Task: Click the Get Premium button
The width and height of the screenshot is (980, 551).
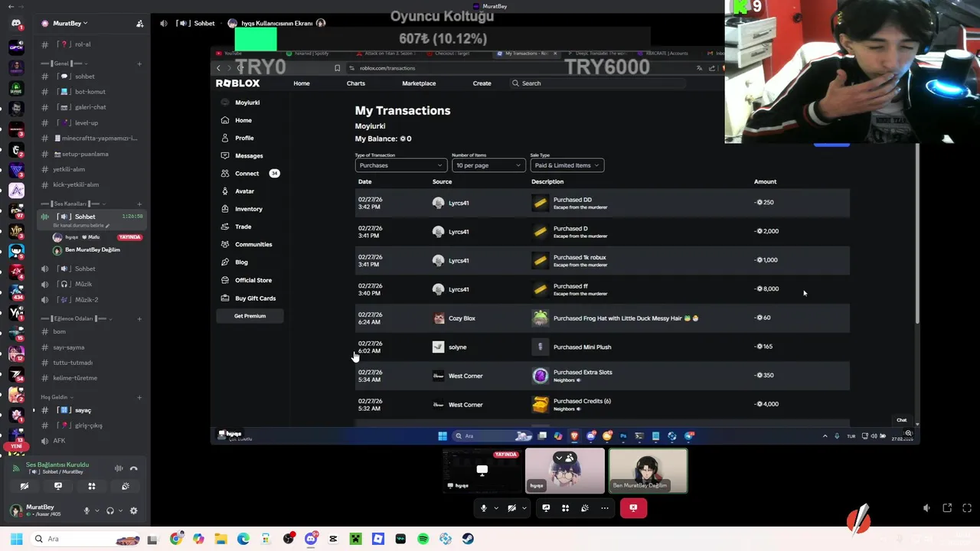Action: click(250, 316)
